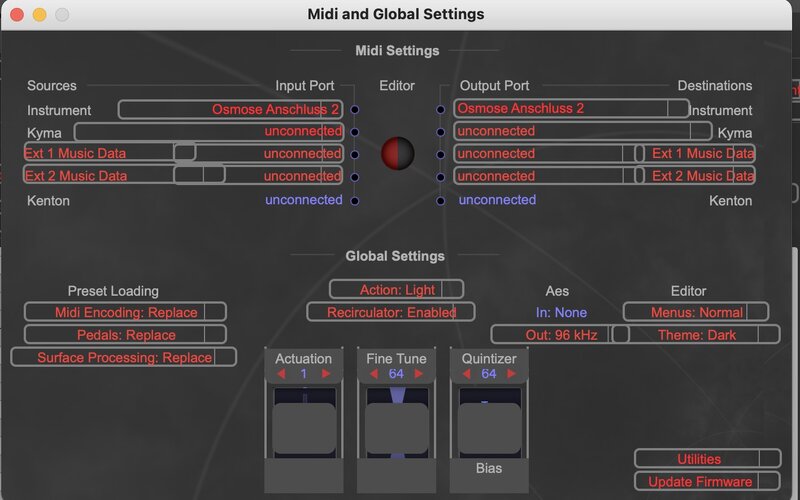Open the Midi Encoding: Replace dropdown
This screenshot has height=500, width=800.
coord(126,312)
